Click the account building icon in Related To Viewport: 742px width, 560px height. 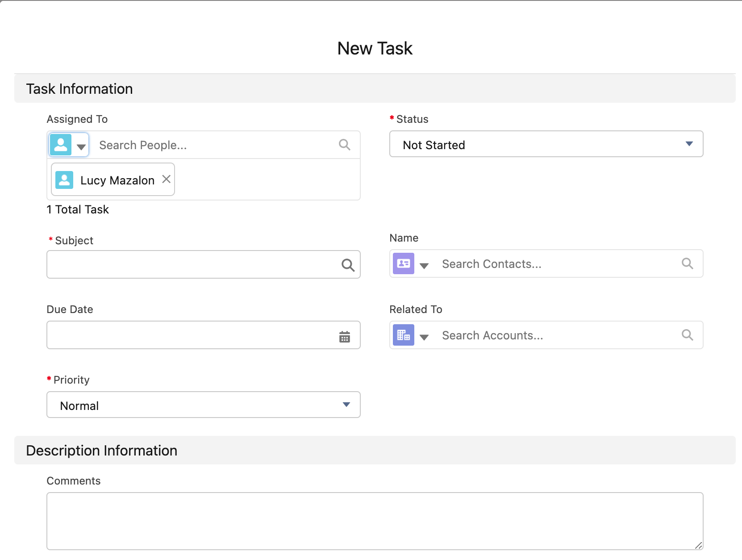404,335
